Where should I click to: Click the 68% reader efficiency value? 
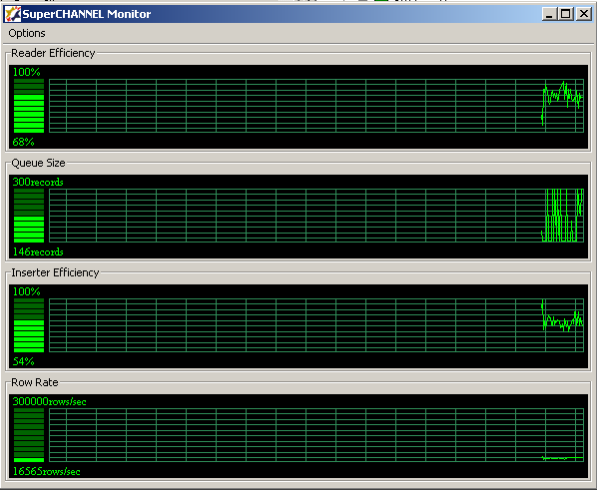(23, 142)
